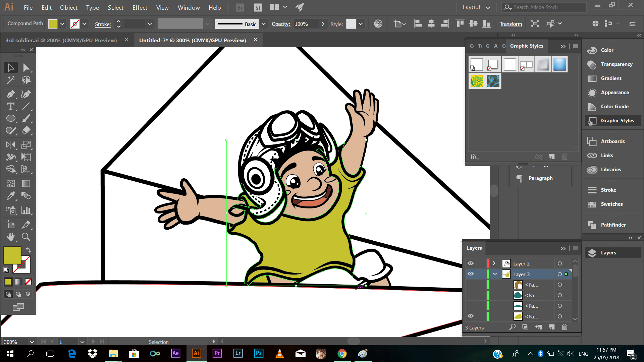Open Style dropdown in control bar
Screen dimensions: 644x362
(x=361, y=24)
